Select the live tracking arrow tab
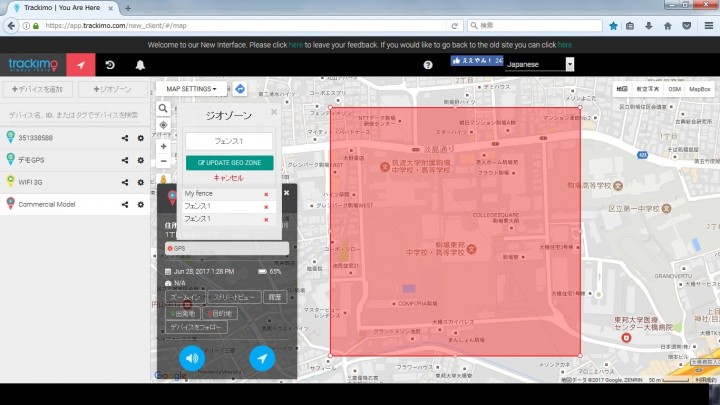Screen dimensions: 720x405 [80, 65]
